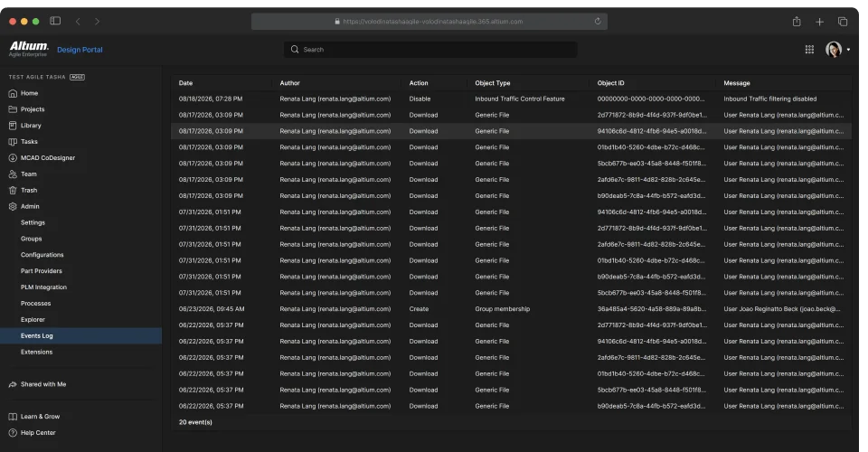The width and height of the screenshot is (868, 452).
Task: Reload the page icon in address bar
Action: pos(598,21)
